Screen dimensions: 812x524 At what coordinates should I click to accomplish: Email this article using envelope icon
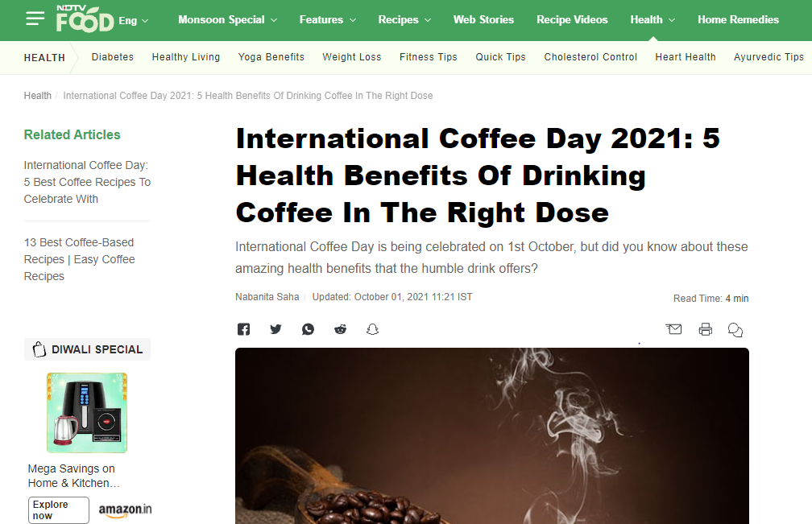tap(673, 329)
